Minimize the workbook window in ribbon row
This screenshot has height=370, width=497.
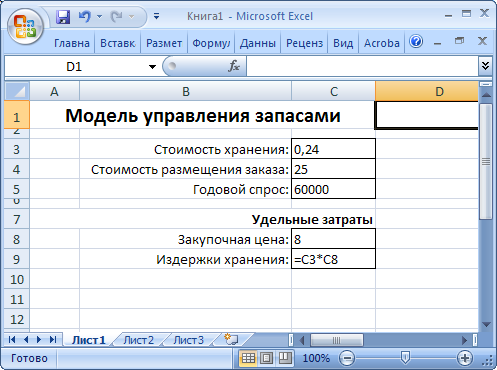pyautogui.click(x=438, y=43)
